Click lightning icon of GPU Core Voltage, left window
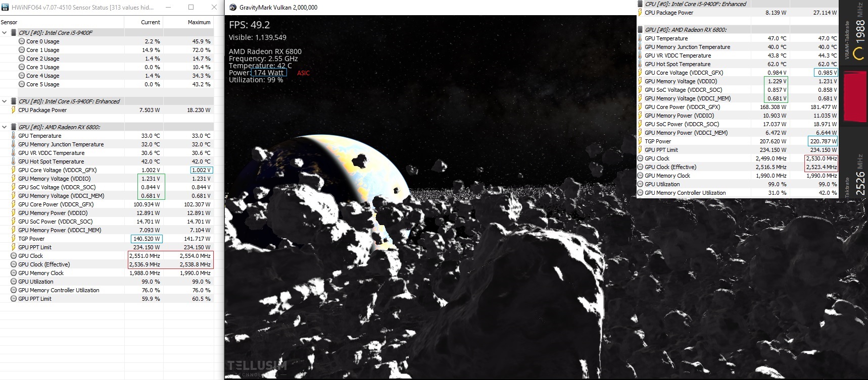This screenshot has width=868, height=380. point(14,170)
